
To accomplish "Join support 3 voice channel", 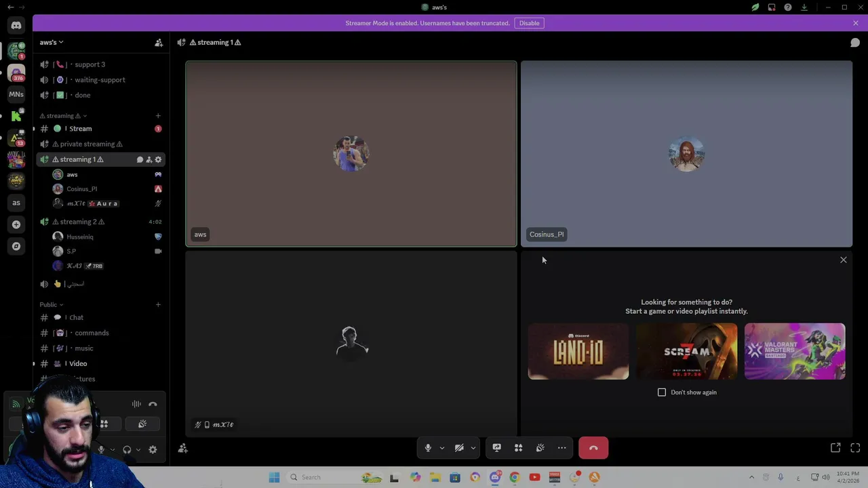I will coord(101,64).
